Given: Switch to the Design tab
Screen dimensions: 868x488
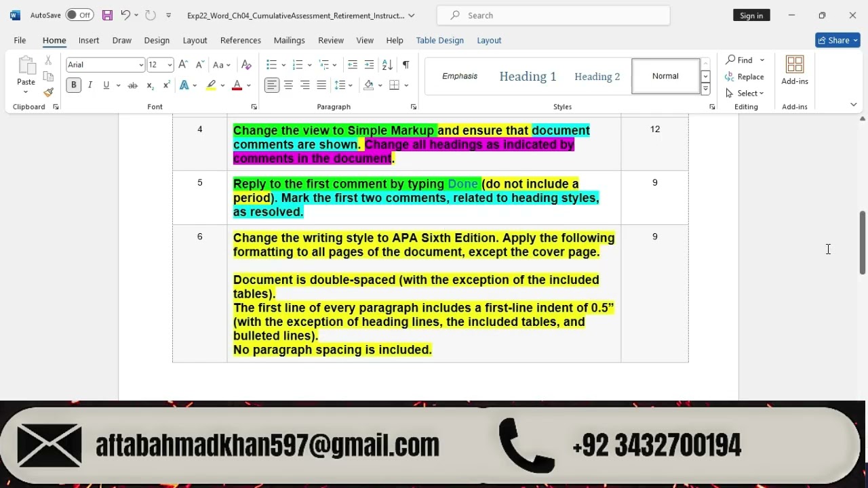Looking at the screenshot, I should [x=157, y=40].
